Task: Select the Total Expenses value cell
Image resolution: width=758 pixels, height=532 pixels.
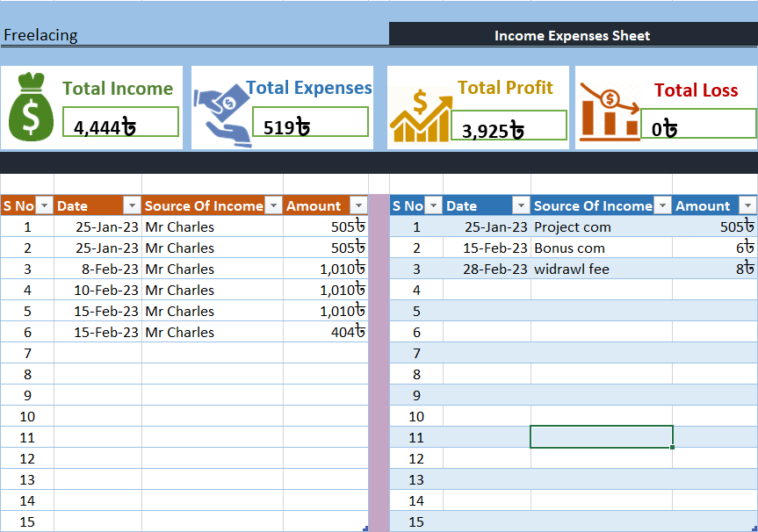Action: point(310,123)
